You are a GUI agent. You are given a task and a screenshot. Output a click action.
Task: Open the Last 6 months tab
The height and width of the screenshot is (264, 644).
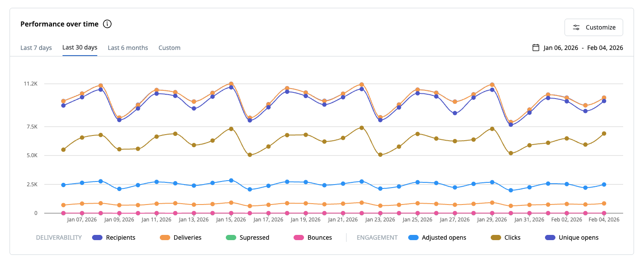(x=128, y=48)
